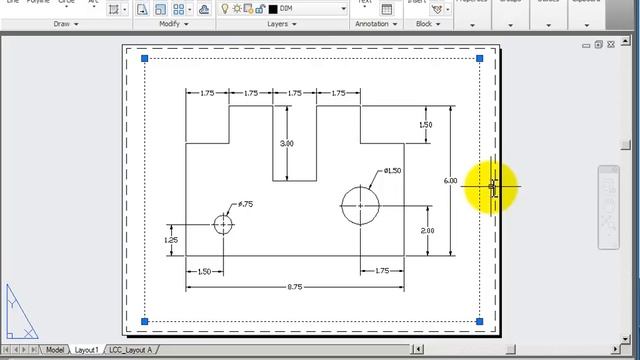The image size is (640, 360).
Task: Restore down the drawing window
Action: click(x=598, y=44)
